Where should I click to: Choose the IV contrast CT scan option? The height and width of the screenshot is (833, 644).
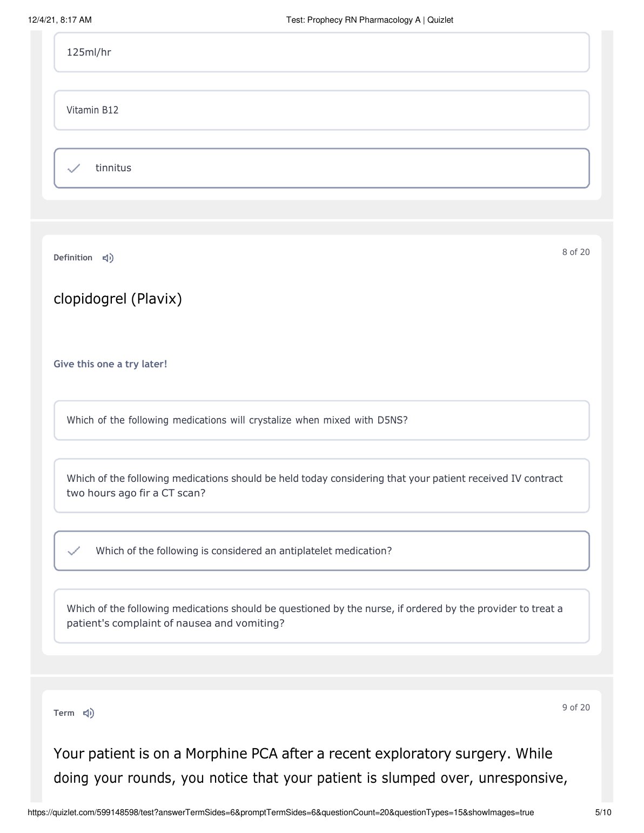click(321, 486)
